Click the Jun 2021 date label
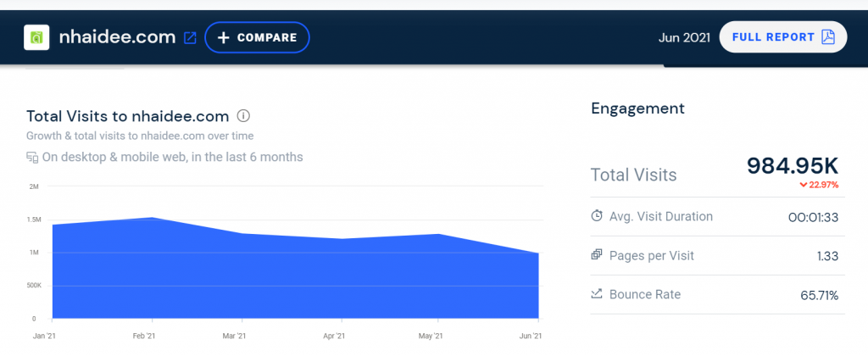This screenshot has width=868, height=356. [x=684, y=37]
